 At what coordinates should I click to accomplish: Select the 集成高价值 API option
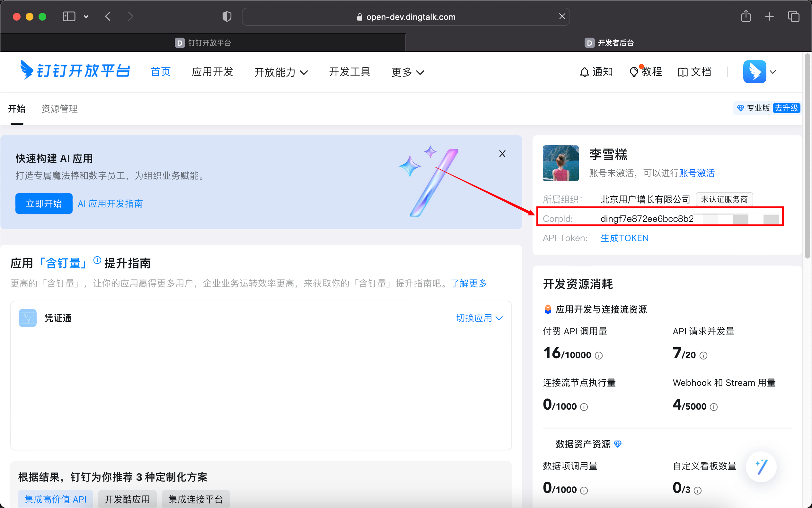[x=55, y=499]
